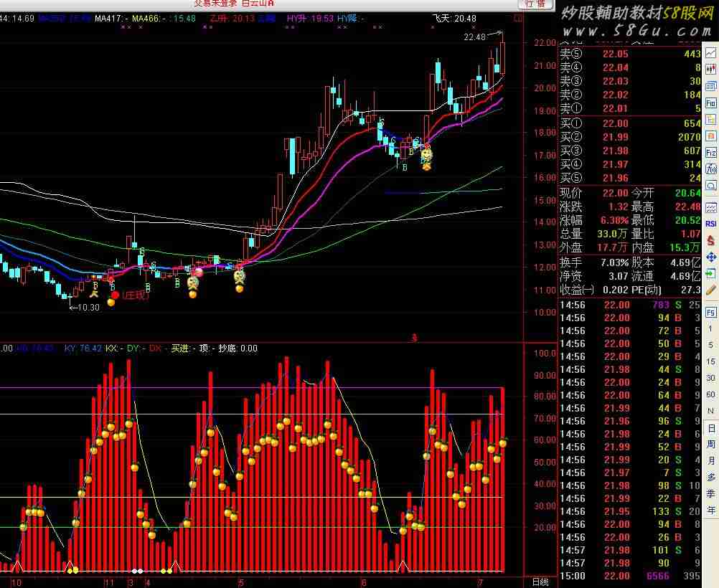Click the 行情 button at top
Screen dimensions: 719x588
tap(535, 4)
